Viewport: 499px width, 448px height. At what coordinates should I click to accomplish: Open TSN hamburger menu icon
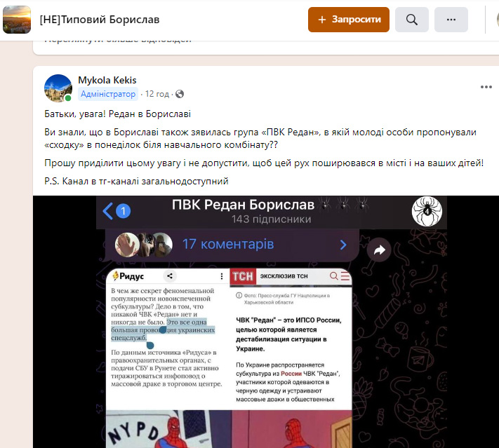345,276
